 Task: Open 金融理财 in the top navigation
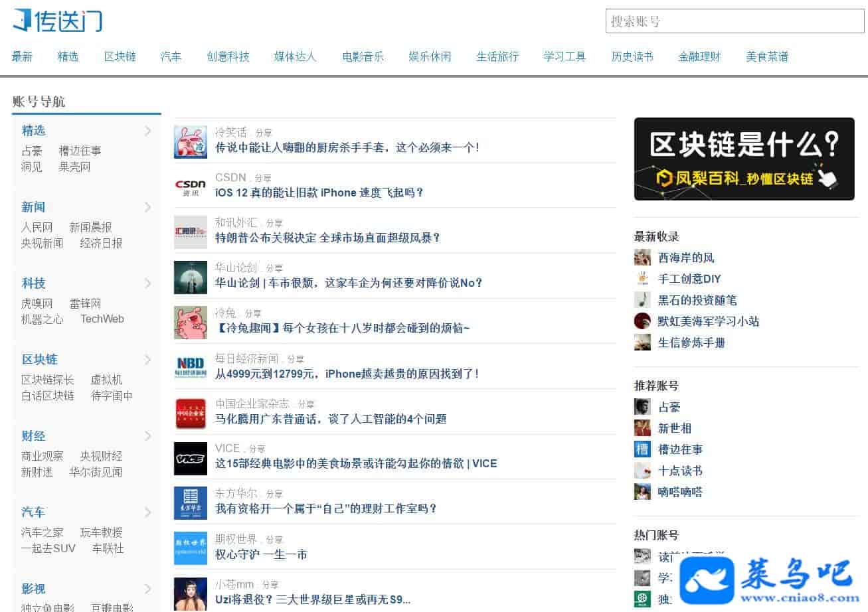coord(699,56)
